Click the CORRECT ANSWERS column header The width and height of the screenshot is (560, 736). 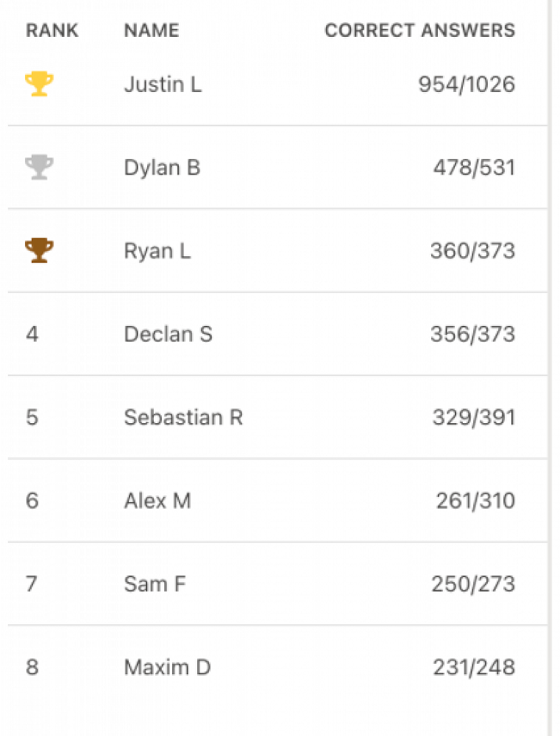point(420,31)
